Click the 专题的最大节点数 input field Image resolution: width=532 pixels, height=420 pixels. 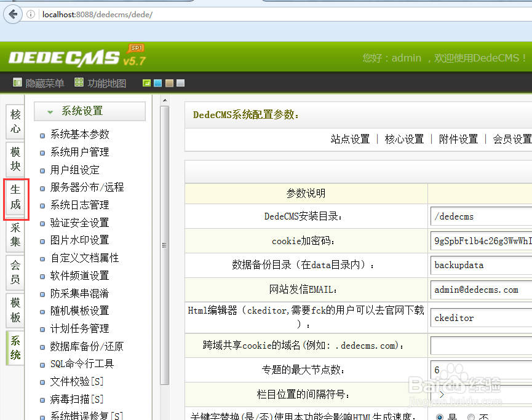coord(481,370)
